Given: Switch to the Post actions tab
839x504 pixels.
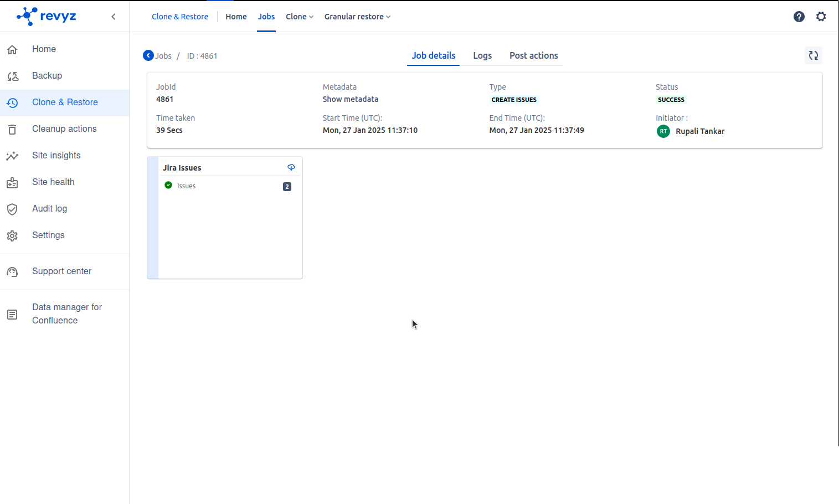Looking at the screenshot, I should pyautogui.click(x=533, y=55).
